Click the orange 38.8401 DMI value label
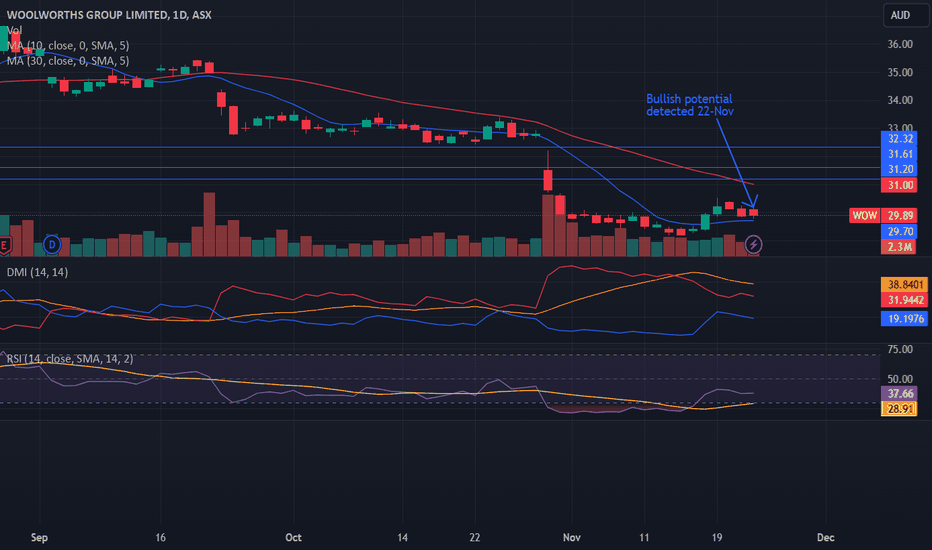This screenshot has height=550, width=932. tap(905, 284)
